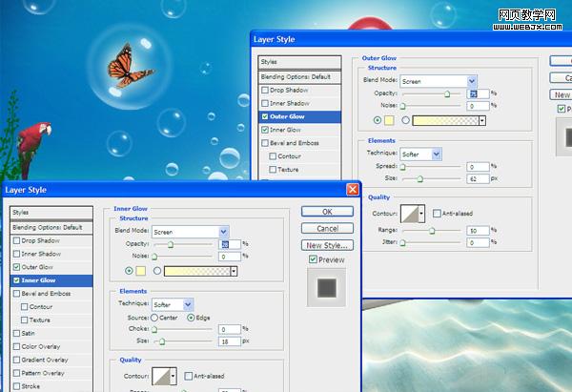
Task: Open the Technique dropdown in Outer Glow dialog
Action: click(420, 154)
